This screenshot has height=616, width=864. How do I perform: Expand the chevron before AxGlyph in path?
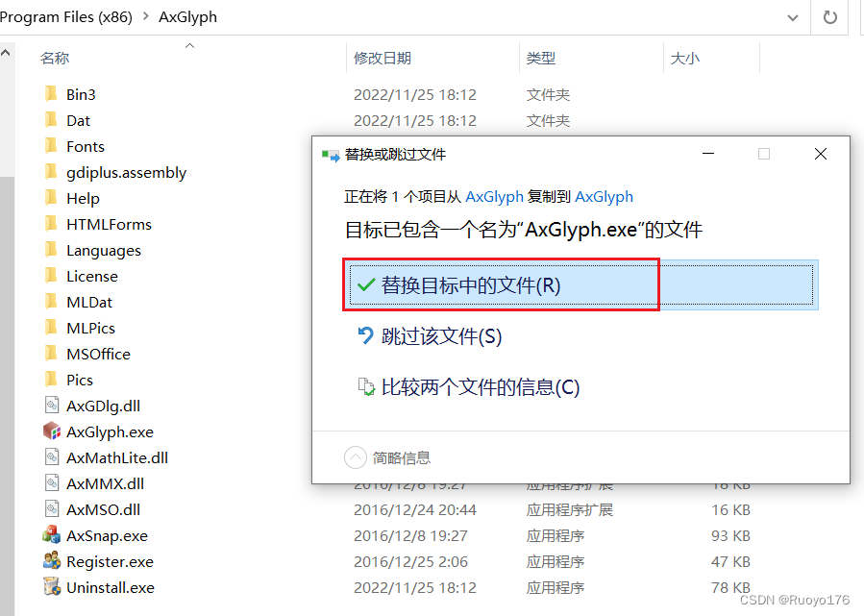tap(145, 16)
